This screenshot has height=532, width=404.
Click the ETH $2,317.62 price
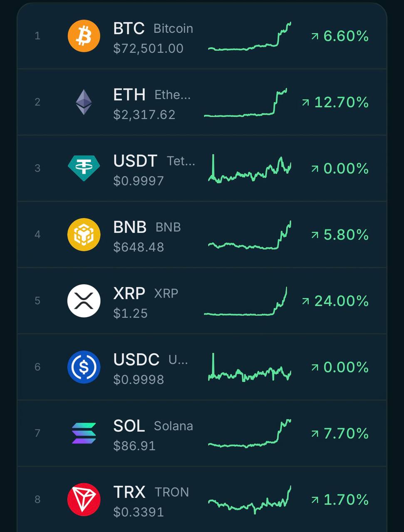[144, 114]
